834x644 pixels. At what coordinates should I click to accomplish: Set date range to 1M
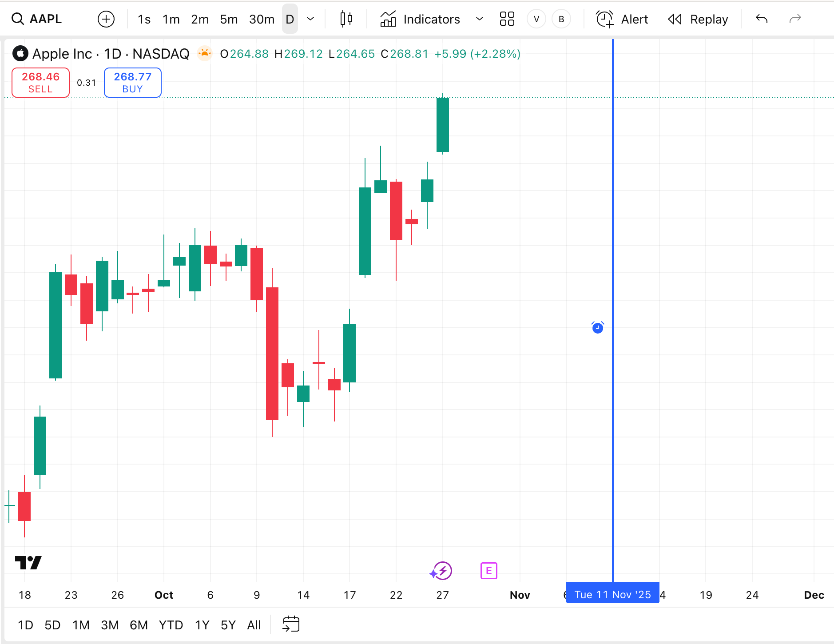click(81, 625)
